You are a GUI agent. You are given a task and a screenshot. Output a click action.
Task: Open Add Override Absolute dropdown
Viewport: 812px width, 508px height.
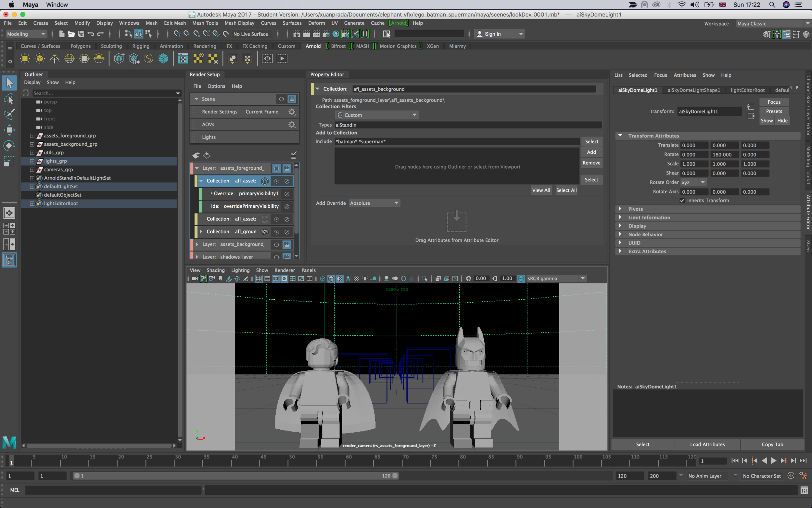click(374, 203)
